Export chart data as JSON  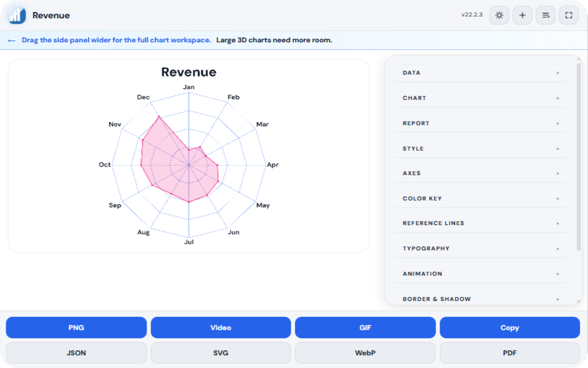pyautogui.click(x=76, y=353)
